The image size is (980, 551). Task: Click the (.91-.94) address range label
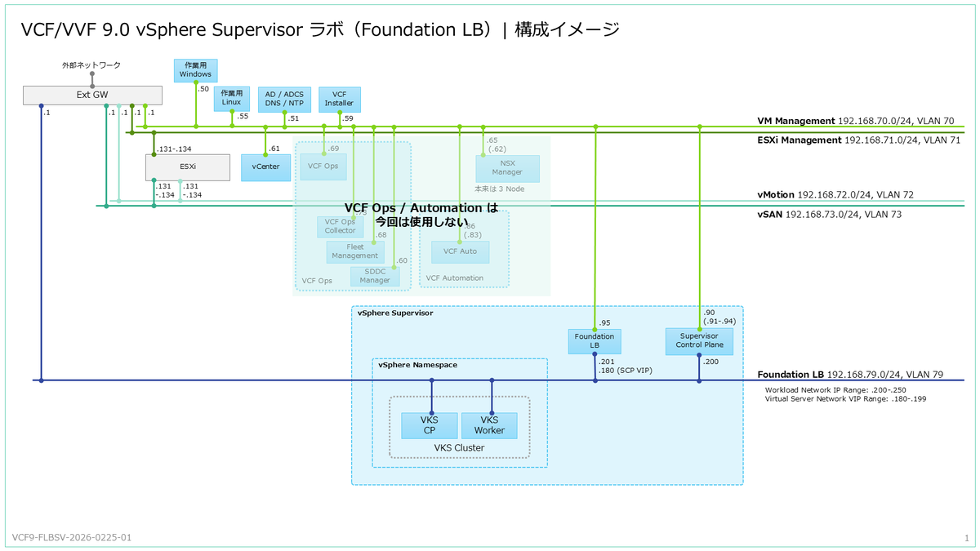coord(719,321)
